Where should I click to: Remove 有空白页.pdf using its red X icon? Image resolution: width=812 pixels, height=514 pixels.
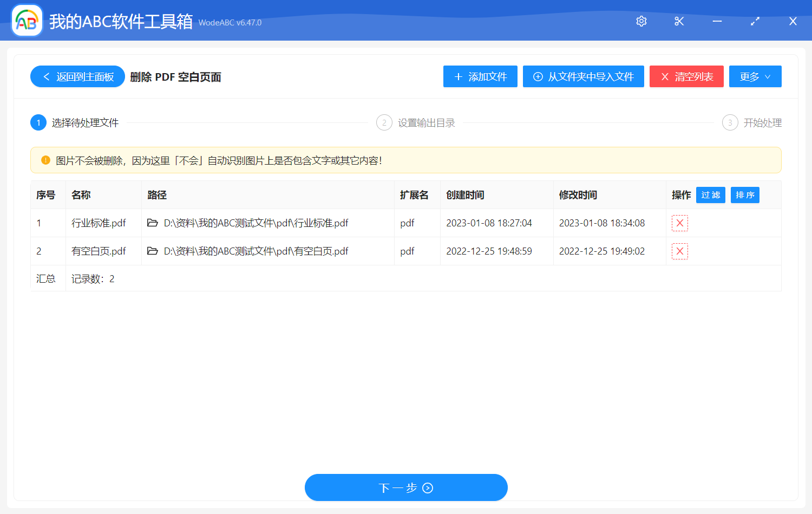(680, 251)
